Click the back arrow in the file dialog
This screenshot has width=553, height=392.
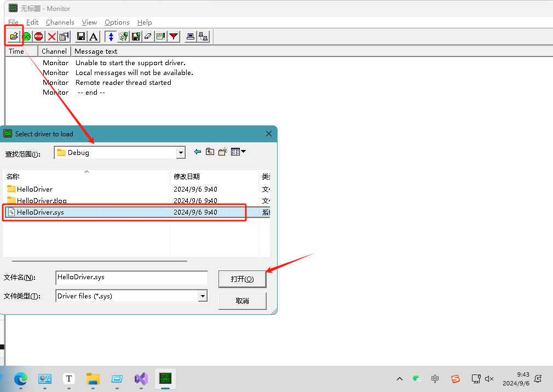click(x=198, y=152)
